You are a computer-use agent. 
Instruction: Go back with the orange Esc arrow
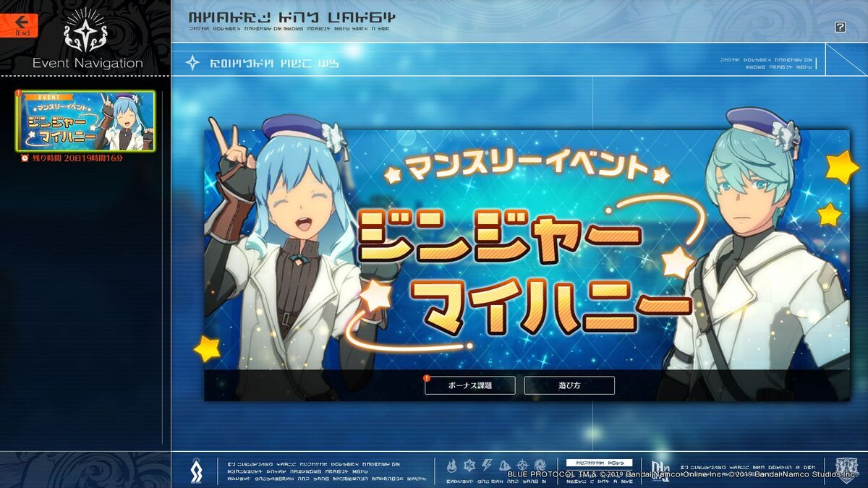click(x=19, y=25)
